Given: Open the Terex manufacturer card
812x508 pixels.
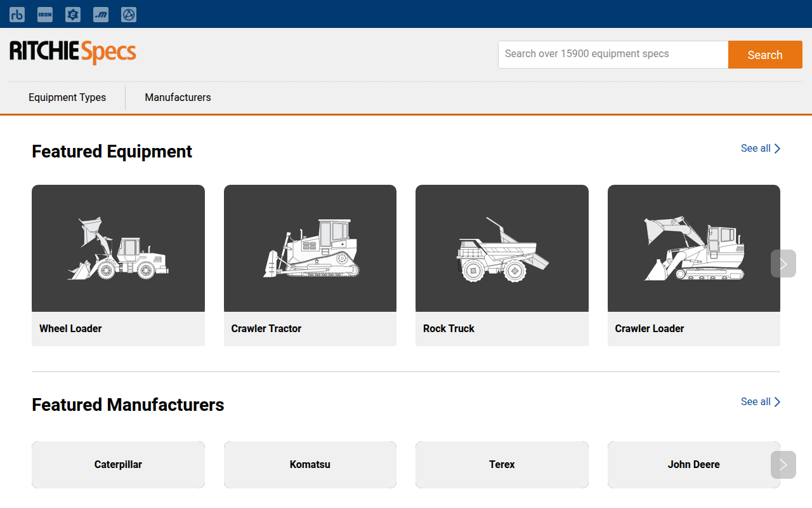Looking at the screenshot, I should point(502,465).
